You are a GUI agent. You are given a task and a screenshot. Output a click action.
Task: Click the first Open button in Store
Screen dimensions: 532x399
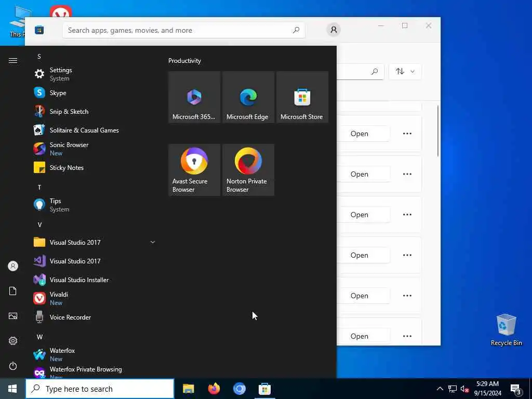point(363,134)
